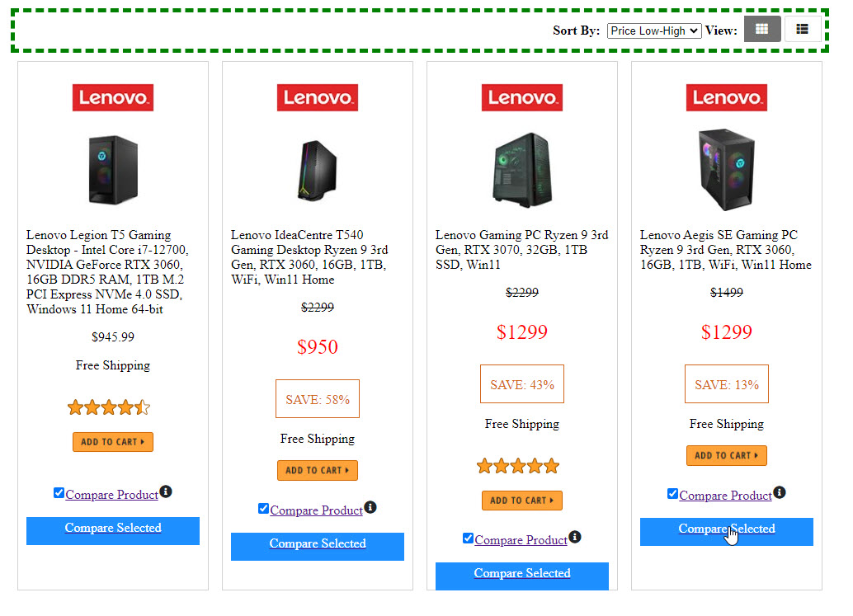Click info icon beside Gaming PC Ryzen 9 compare

point(575,537)
